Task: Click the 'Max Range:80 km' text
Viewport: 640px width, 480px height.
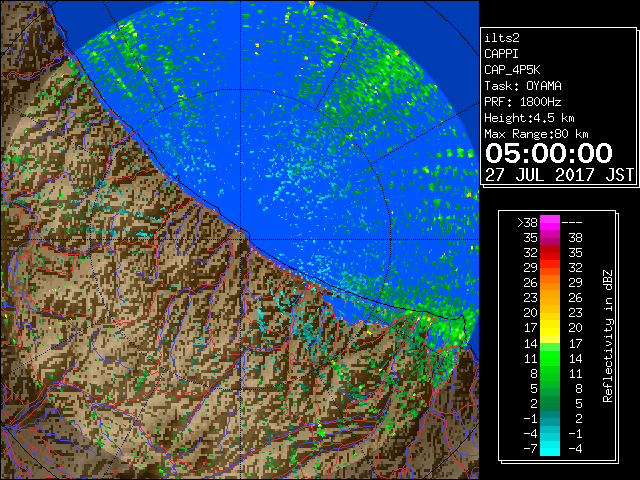Action: (x=536, y=134)
